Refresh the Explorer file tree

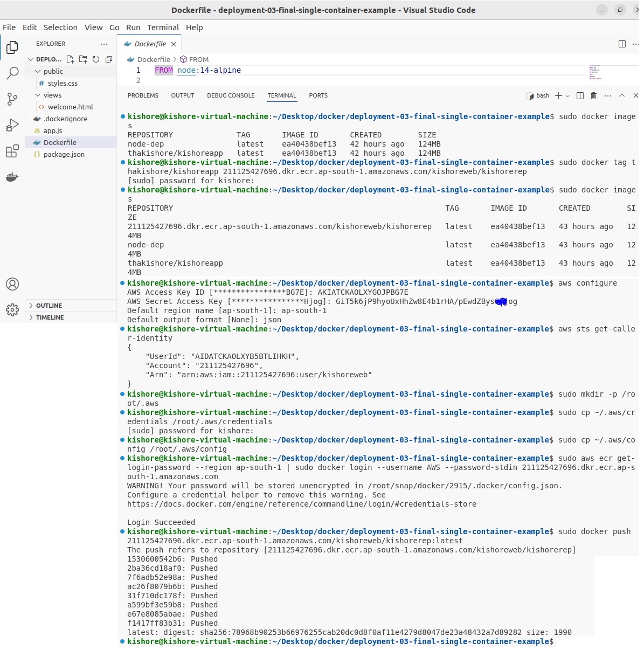96,59
